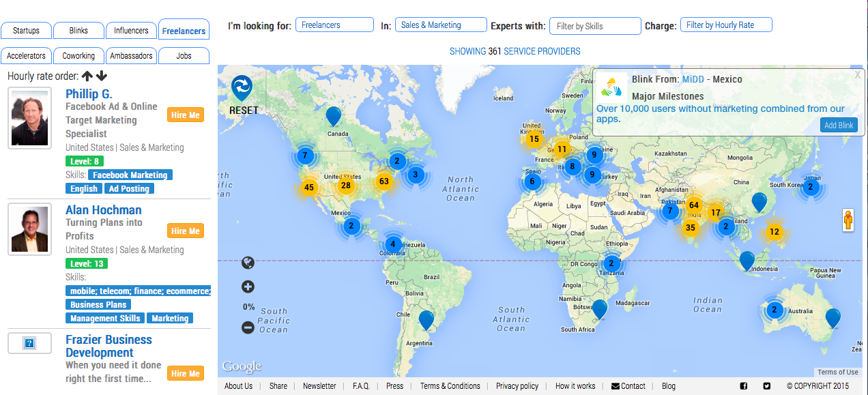Image resolution: width=868 pixels, height=395 pixels.
Task: Click the Filter by Skills input field
Action: coord(595,26)
